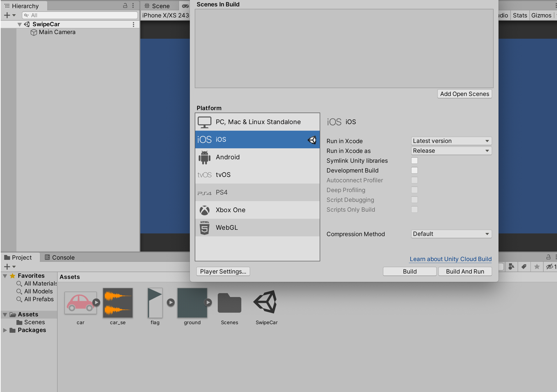Viewport: 557px width, 392px height.
Task: Collapse the SwipeCar scene in Hierarchy
Action: pyautogui.click(x=20, y=24)
